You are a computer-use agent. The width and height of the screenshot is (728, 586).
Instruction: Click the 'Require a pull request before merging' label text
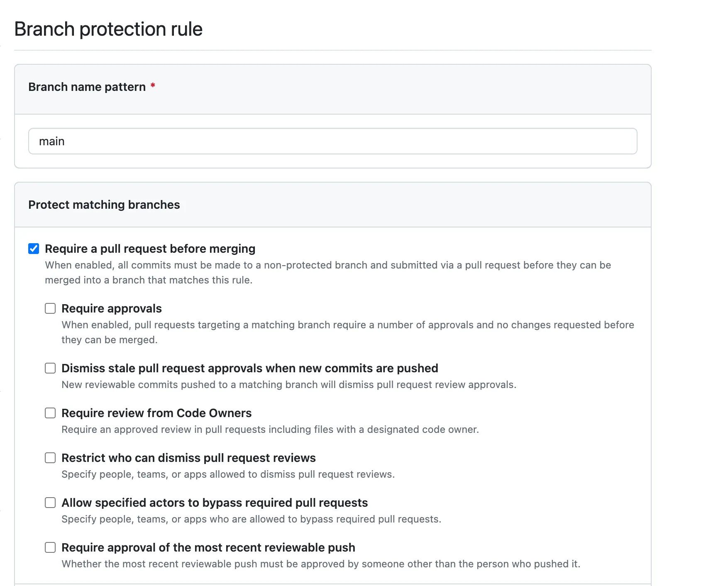coord(150,249)
